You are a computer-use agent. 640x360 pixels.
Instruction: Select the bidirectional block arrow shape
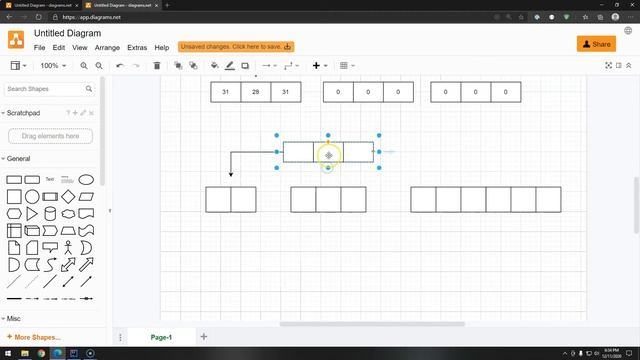[68, 264]
